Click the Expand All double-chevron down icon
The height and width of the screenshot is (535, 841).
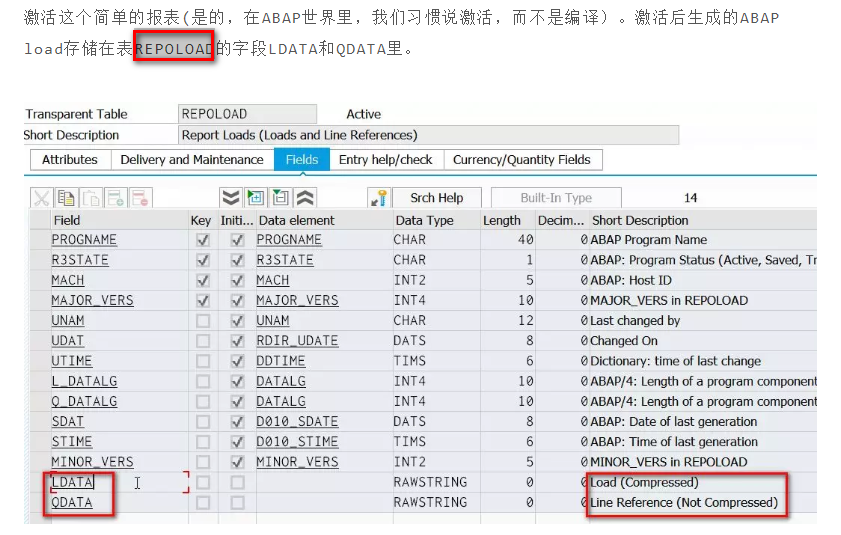[x=231, y=198]
